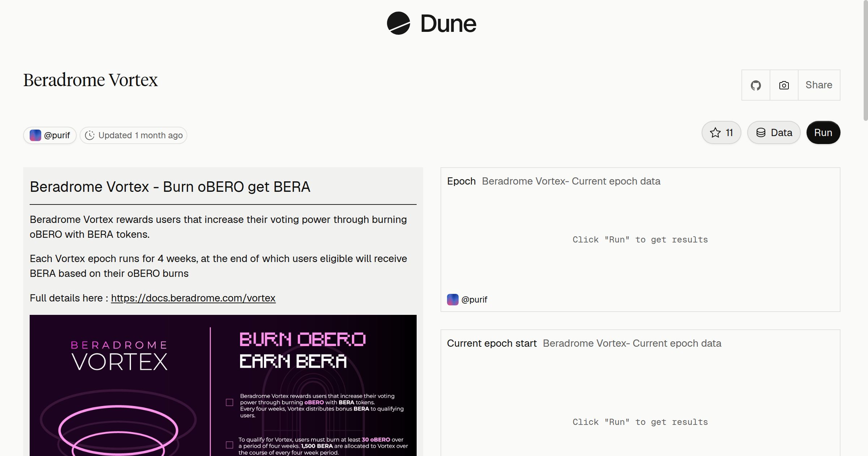Open the GitHub icon button

click(756, 85)
